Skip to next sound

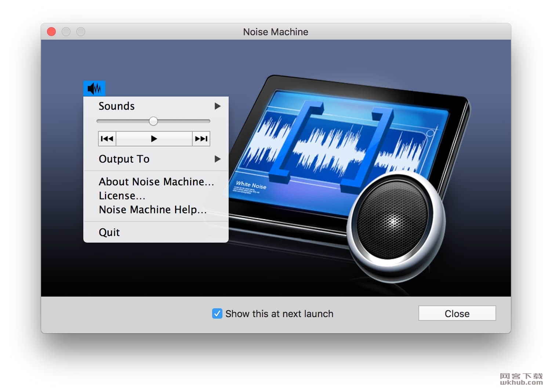coord(201,139)
